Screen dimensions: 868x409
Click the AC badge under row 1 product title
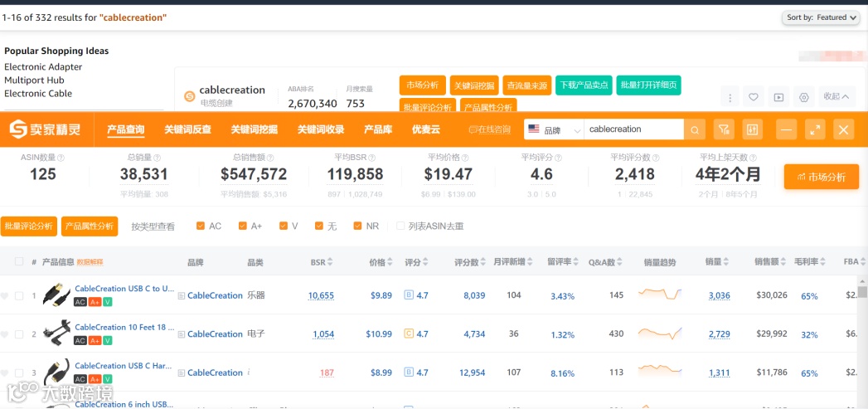80,302
